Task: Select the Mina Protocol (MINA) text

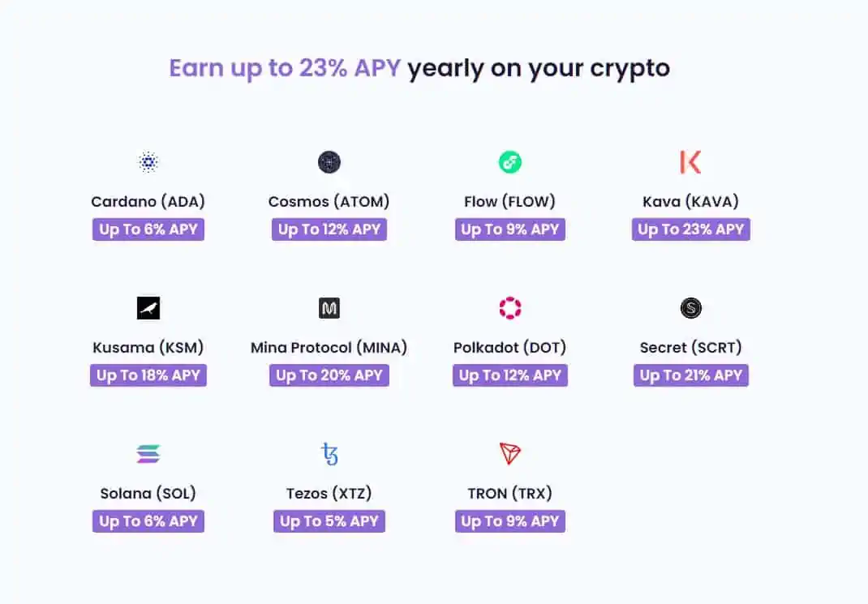Action: (x=329, y=347)
